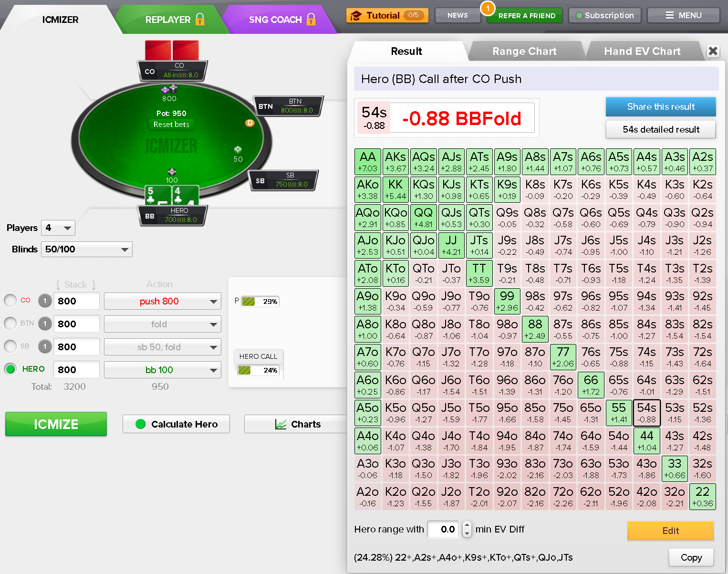728x574 pixels.
Task: Click the CO seat red face-down cards
Action: coord(172,51)
